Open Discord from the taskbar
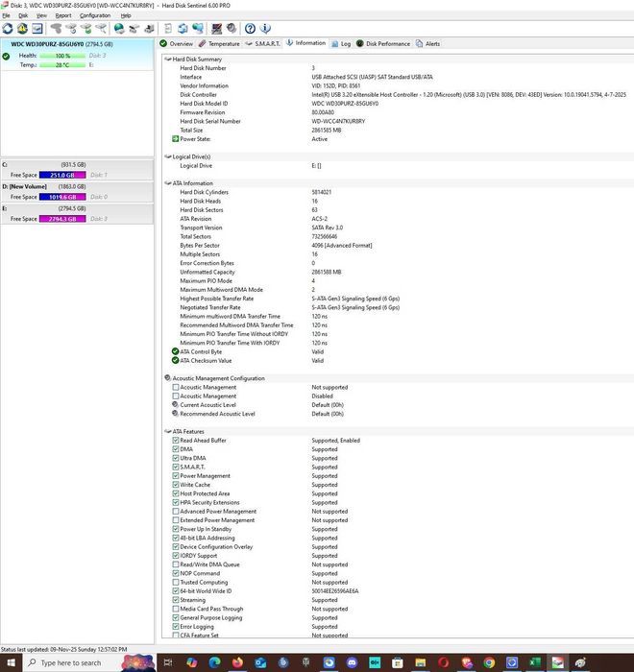This screenshot has height=672, width=634. pos(352,662)
